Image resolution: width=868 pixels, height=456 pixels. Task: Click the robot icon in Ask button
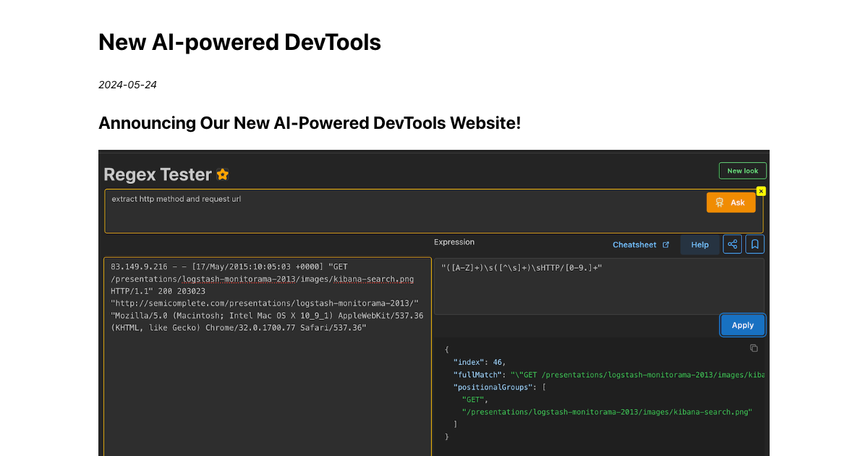tap(719, 203)
